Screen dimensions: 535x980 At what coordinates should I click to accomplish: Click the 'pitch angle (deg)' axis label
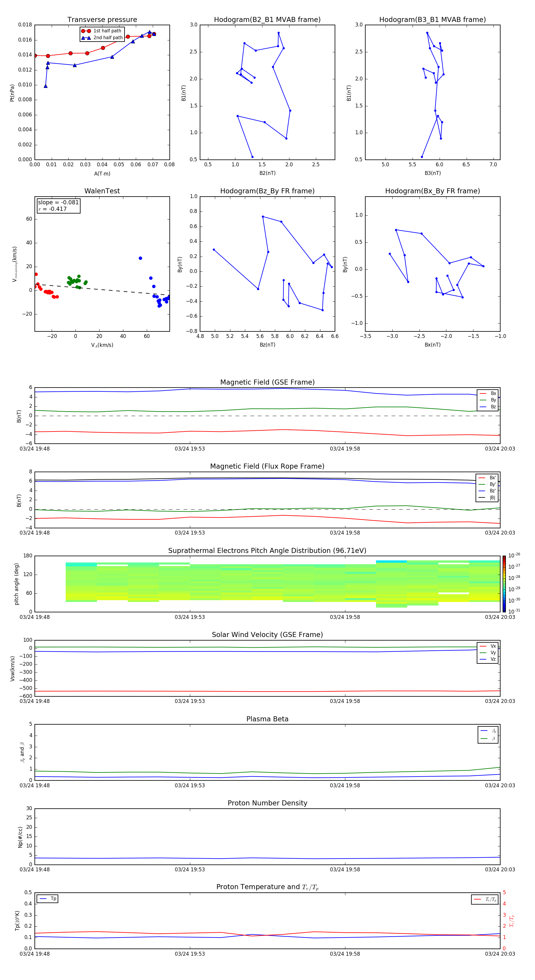click(16, 584)
